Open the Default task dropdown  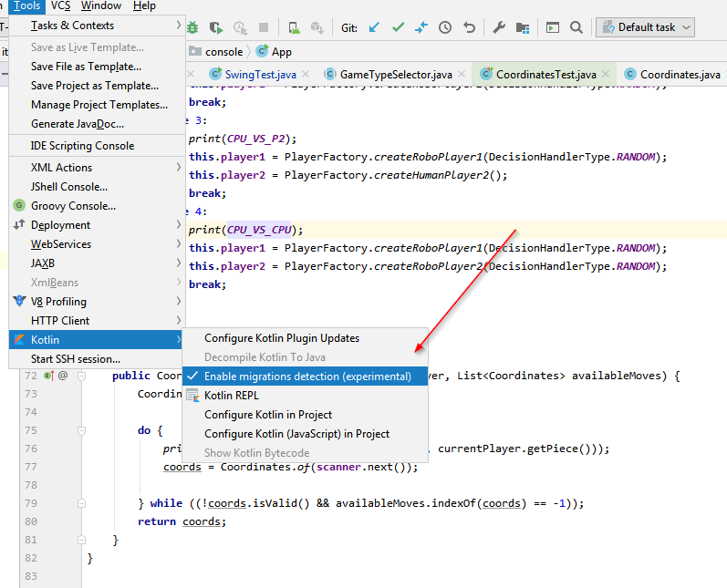645,27
